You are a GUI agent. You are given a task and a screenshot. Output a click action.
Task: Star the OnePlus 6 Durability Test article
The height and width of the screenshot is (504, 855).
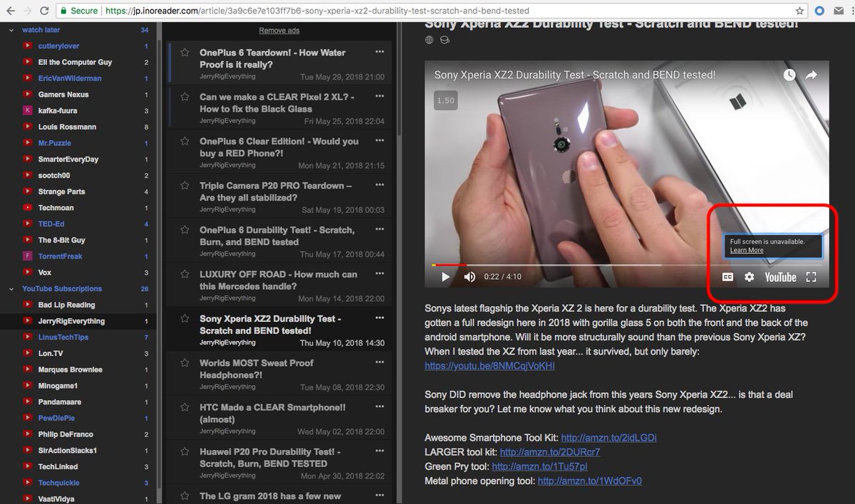pos(185,230)
